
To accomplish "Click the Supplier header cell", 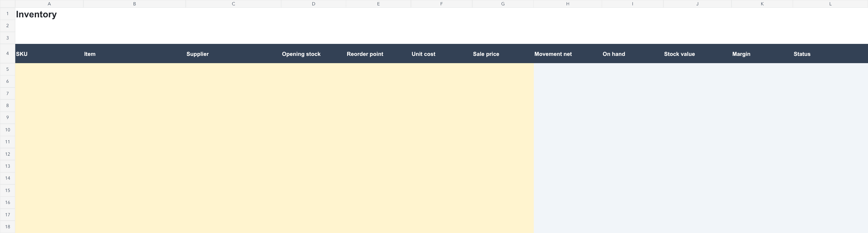I will [x=233, y=54].
